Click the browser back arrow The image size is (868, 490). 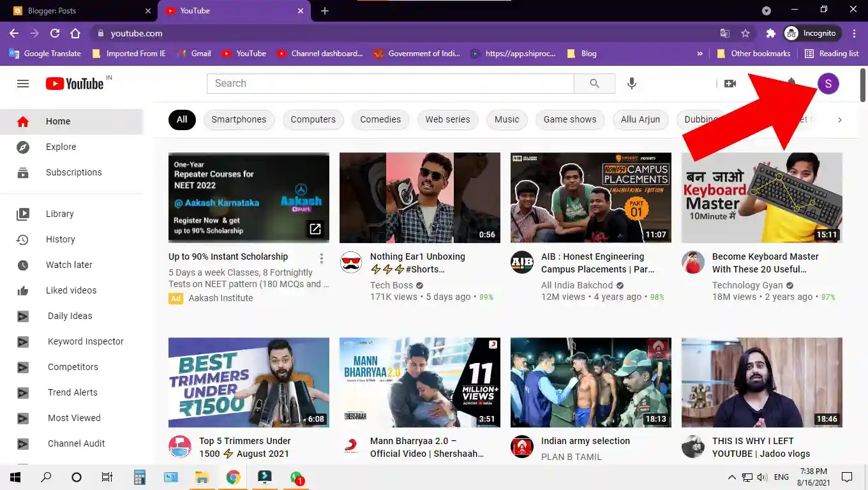pyautogui.click(x=14, y=33)
